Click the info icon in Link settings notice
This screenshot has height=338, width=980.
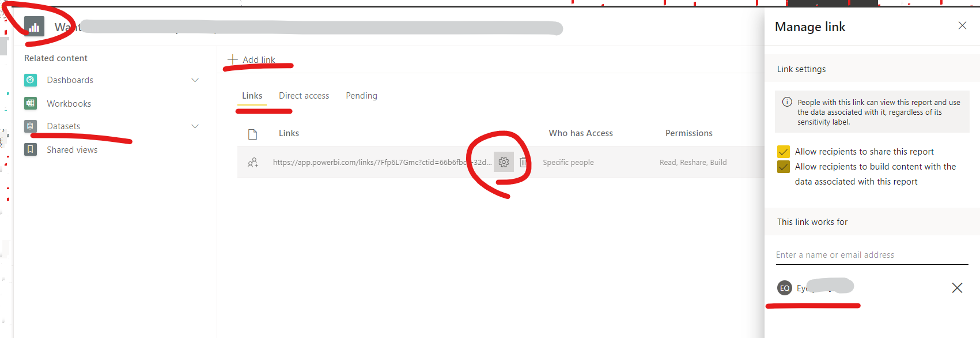[x=787, y=102]
